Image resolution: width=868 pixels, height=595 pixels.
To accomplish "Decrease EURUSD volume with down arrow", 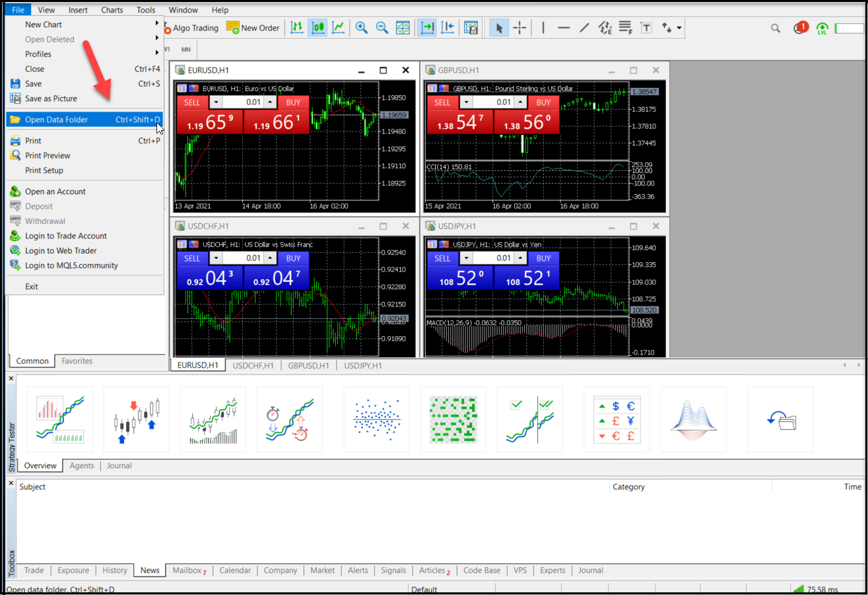I will pyautogui.click(x=217, y=102).
